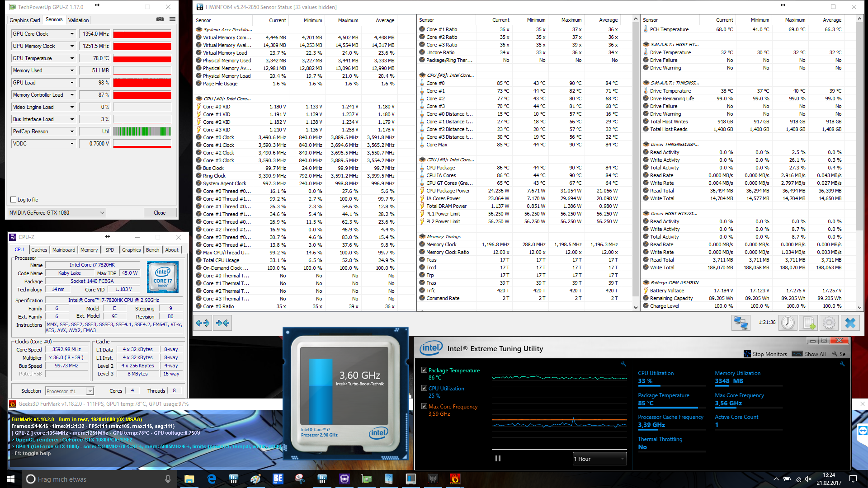
Task: Uncheck Package Temperature monitor checkbox
Action: pyautogui.click(x=424, y=370)
